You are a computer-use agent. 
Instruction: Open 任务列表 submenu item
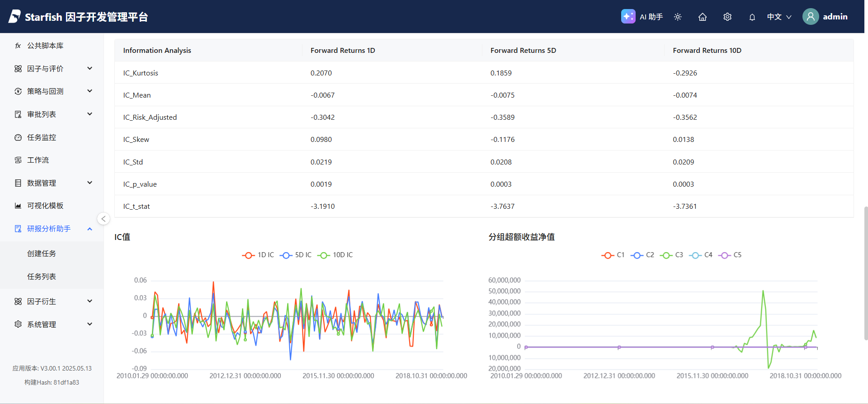(42, 277)
